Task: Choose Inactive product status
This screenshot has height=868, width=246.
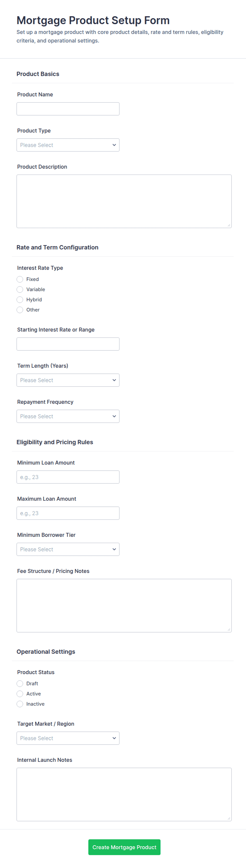Action: 20,703
